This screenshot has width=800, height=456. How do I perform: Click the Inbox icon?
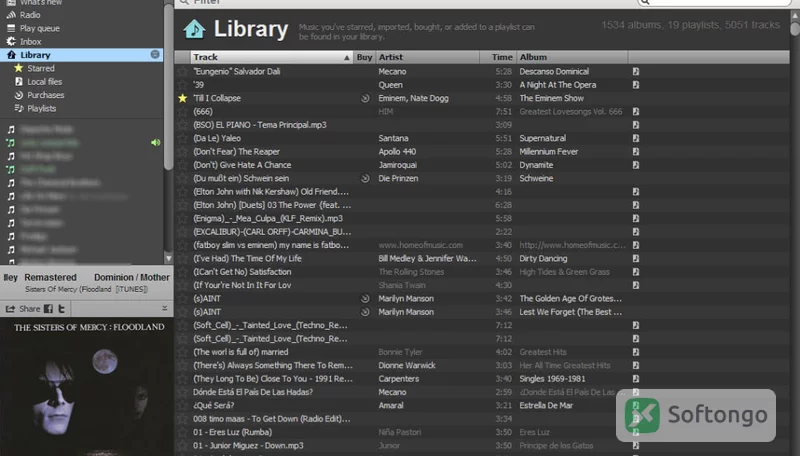tap(11, 41)
